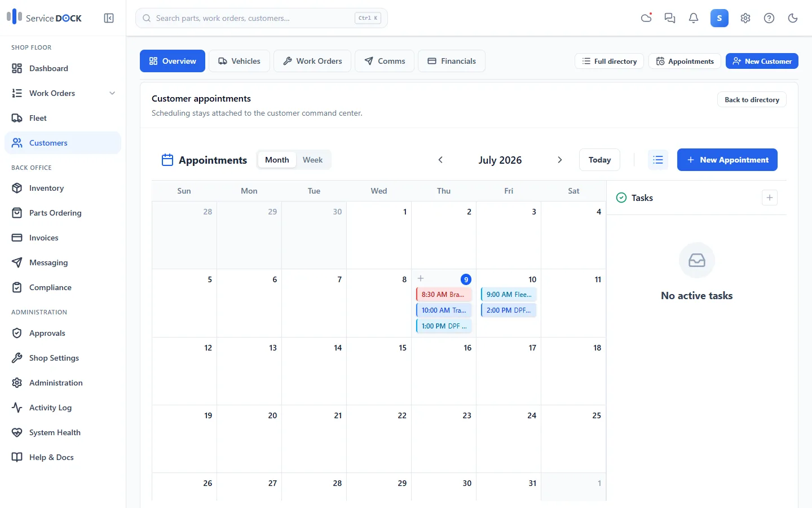This screenshot has height=508, width=812.
Task: Click the New Customer button
Action: (762, 61)
